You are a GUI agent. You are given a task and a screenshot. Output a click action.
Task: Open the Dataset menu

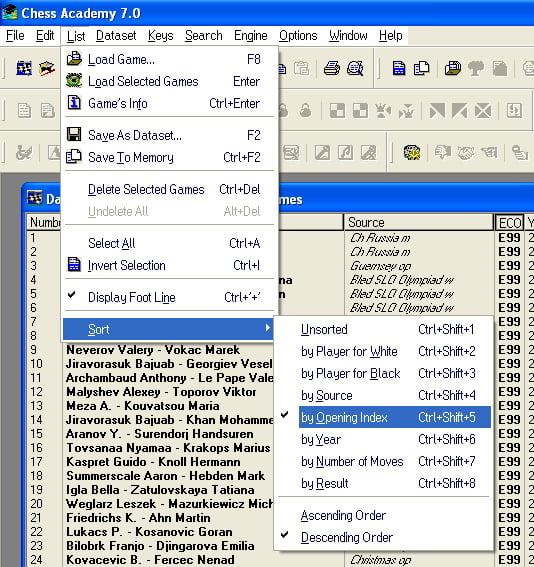(116, 35)
